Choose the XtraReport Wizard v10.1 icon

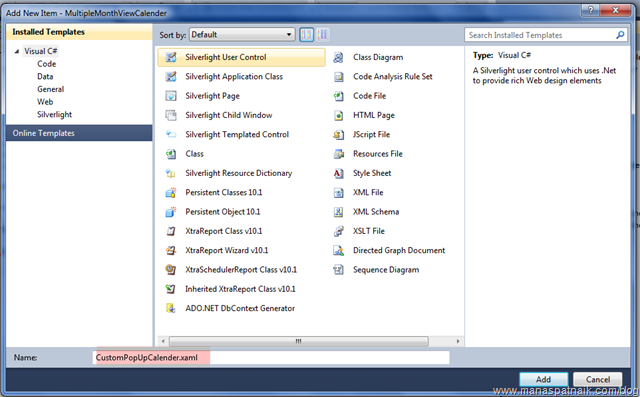(171, 250)
